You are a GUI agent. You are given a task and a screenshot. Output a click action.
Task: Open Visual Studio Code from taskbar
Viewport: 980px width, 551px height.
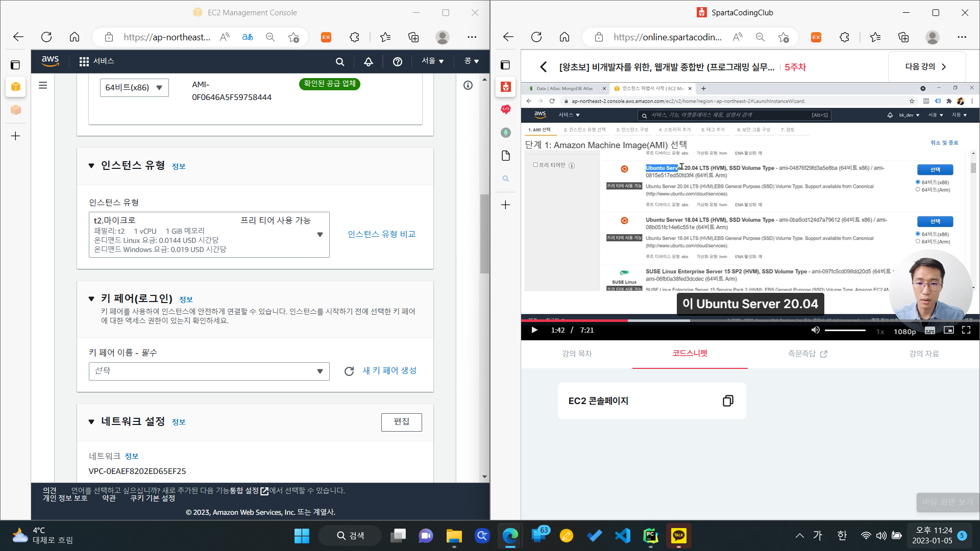(622, 536)
